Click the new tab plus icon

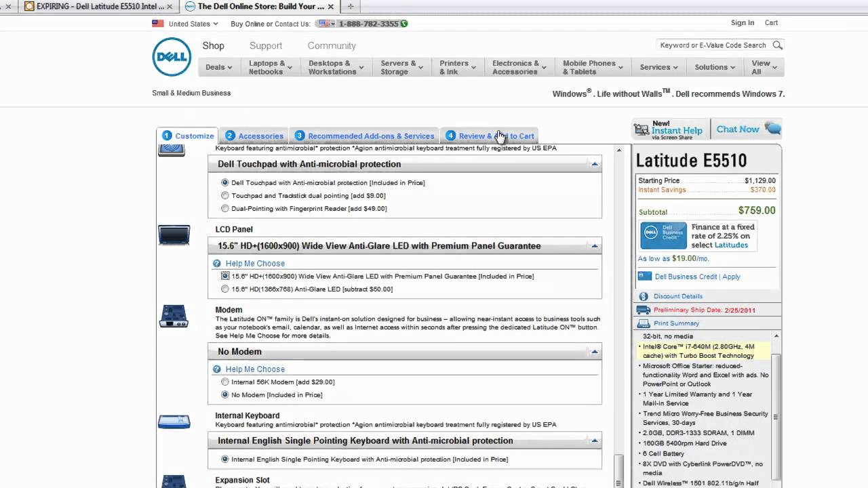tap(351, 6)
